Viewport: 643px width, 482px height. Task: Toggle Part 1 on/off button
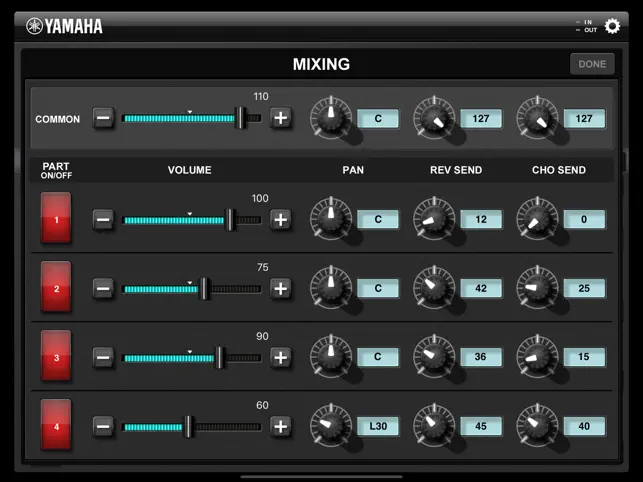(56, 219)
